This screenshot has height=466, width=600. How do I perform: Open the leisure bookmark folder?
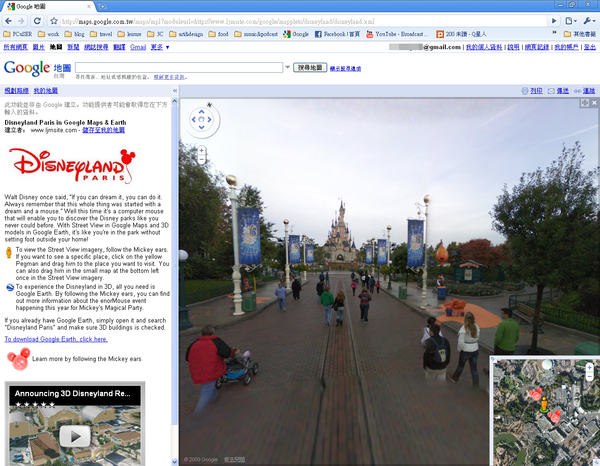(129, 34)
